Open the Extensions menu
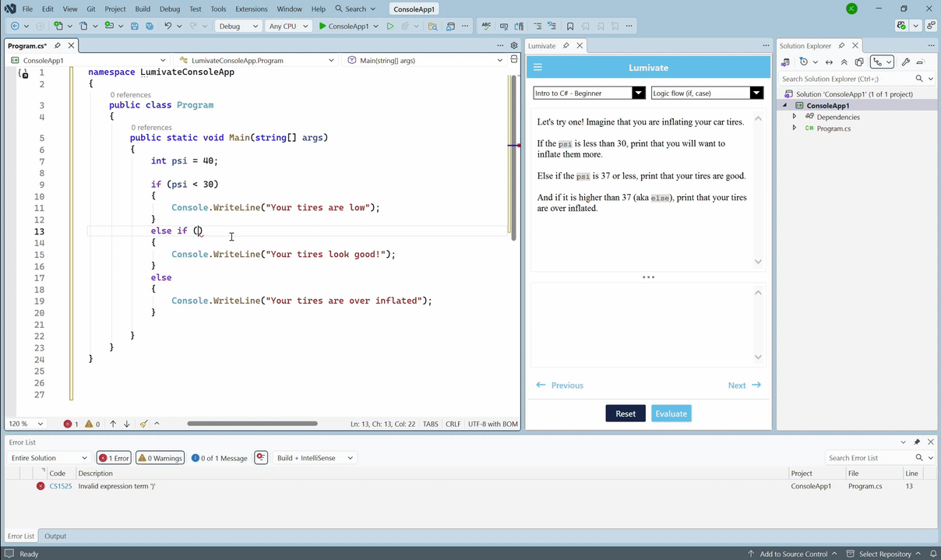 (251, 9)
